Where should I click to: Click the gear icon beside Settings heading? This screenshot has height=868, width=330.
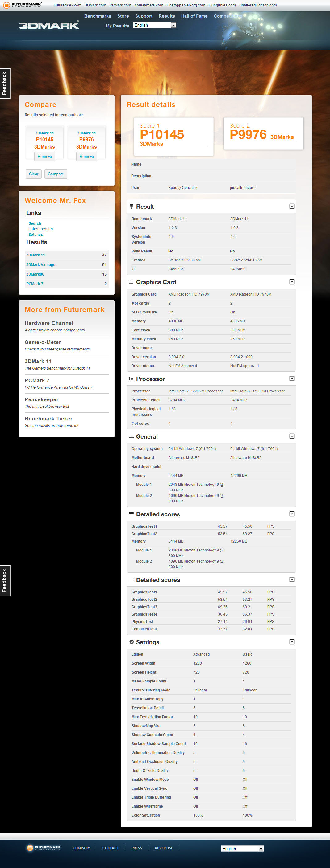point(132,642)
